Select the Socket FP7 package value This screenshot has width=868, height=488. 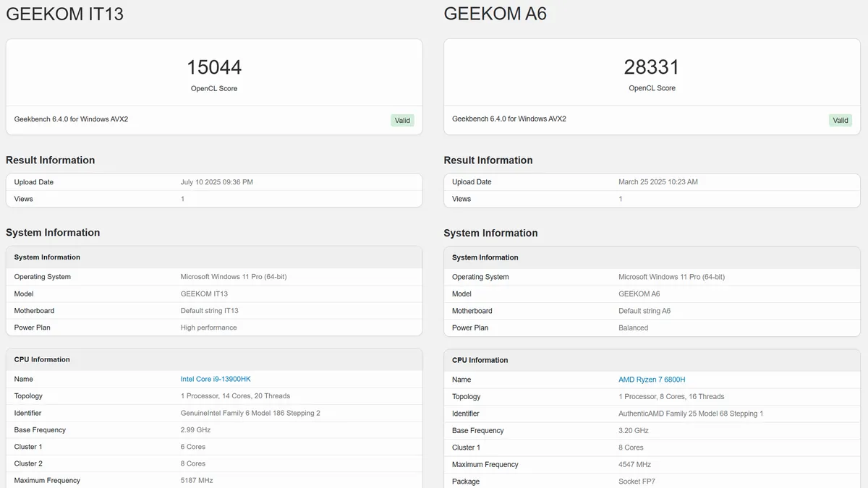pos(637,481)
